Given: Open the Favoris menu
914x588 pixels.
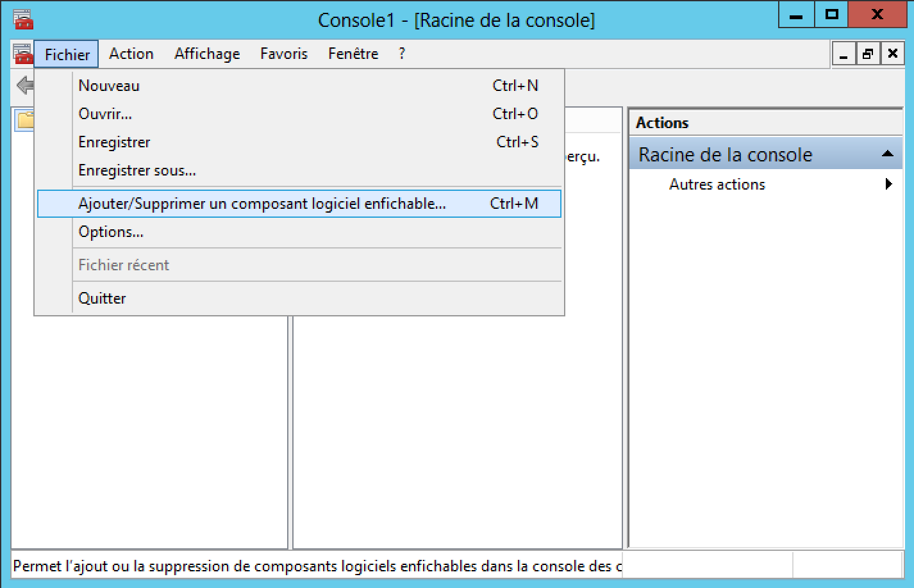Looking at the screenshot, I should pos(284,54).
